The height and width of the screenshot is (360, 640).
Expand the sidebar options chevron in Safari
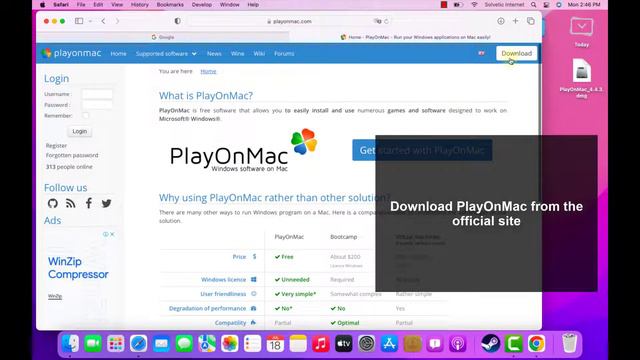[x=90, y=21]
